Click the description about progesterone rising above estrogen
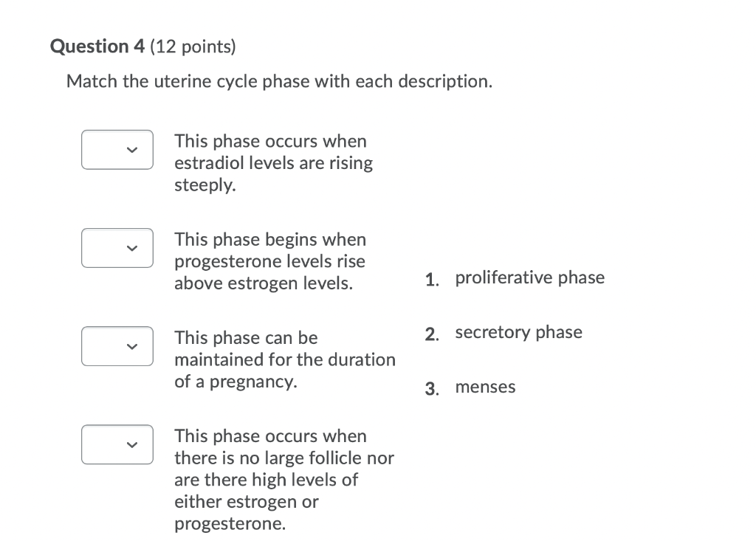 269,261
